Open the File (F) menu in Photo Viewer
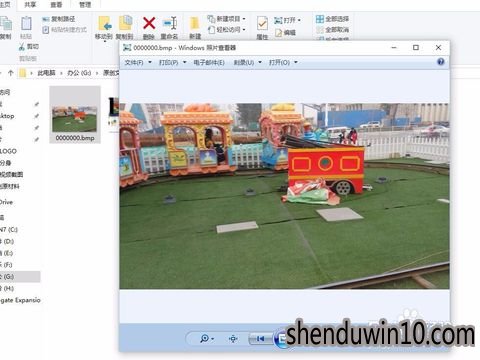This screenshot has width=480, height=360. click(138, 62)
